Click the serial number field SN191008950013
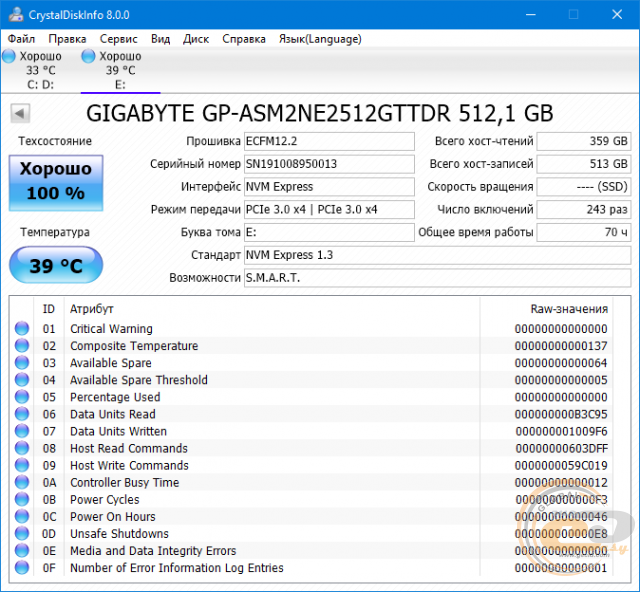 pos(329,164)
